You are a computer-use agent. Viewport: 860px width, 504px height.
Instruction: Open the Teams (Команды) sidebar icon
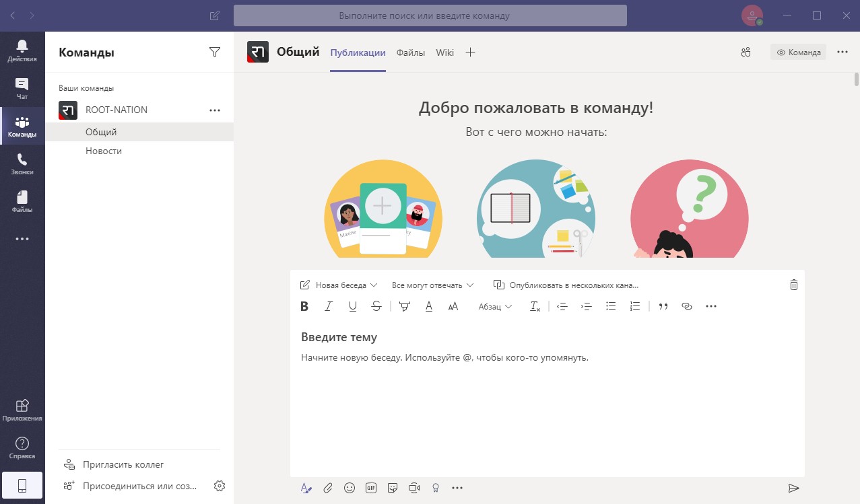[22, 126]
